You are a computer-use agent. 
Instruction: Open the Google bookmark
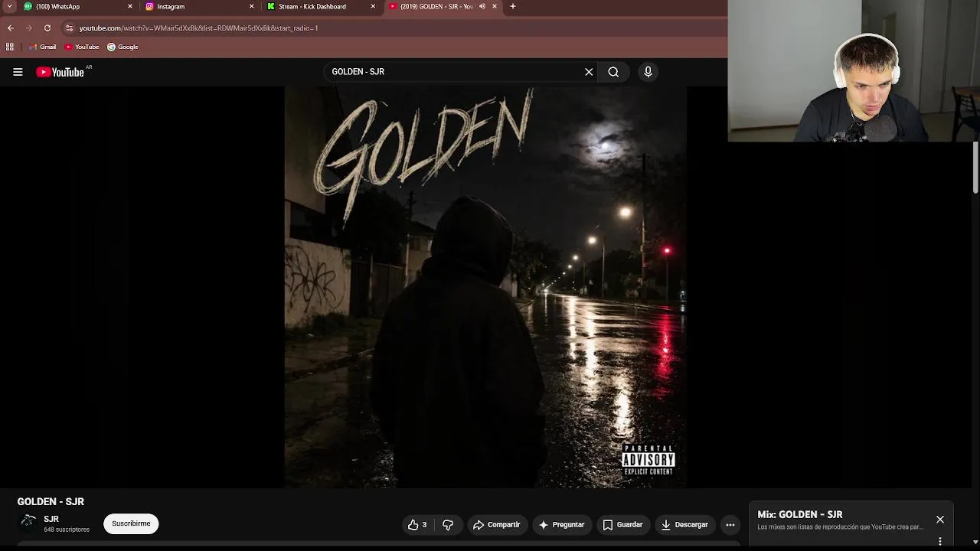pos(122,47)
